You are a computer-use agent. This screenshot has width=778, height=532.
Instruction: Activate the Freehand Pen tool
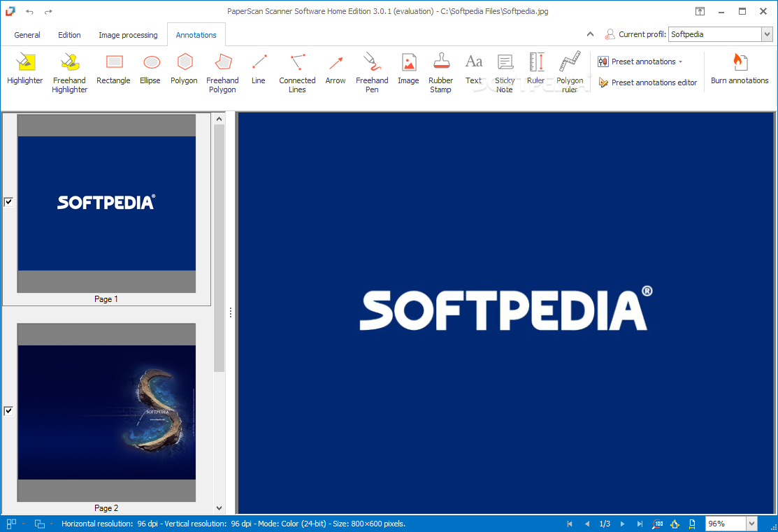[372, 73]
